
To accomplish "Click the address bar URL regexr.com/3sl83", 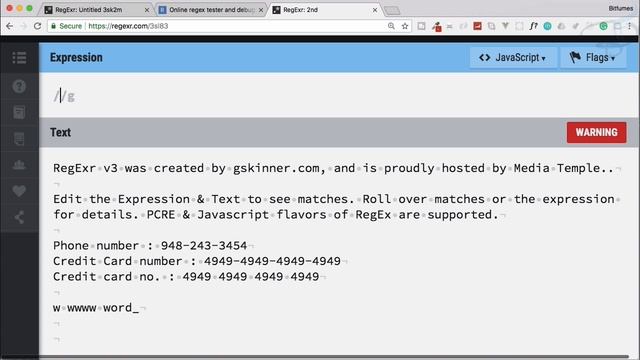I will [x=128, y=26].
